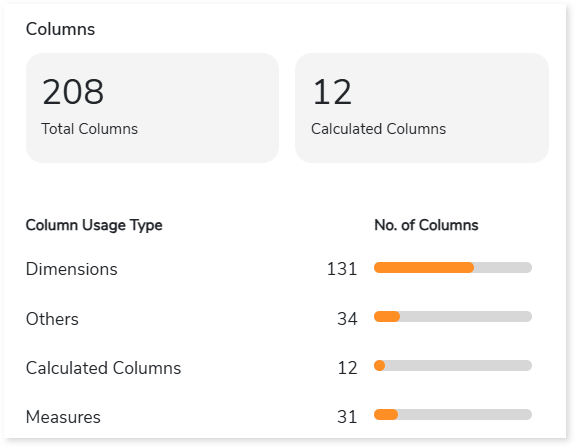576x448 pixels.
Task: Click the Calculated Columns progress bar
Action: point(453,365)
